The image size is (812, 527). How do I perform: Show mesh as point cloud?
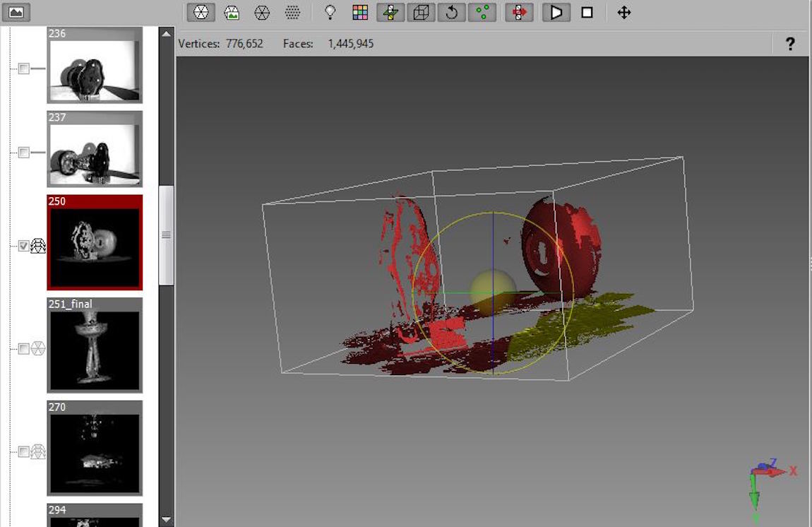[x=292, y=13]
